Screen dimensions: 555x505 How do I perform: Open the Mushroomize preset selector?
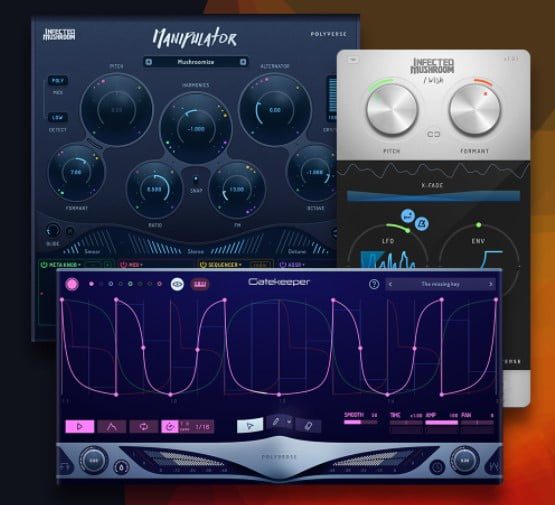tap(196, 62)
